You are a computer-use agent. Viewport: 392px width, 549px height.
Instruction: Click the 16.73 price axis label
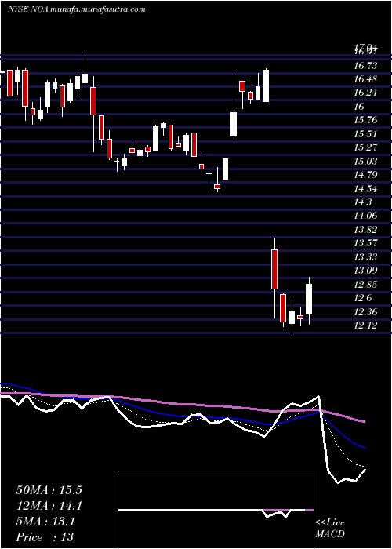(365, 65)
